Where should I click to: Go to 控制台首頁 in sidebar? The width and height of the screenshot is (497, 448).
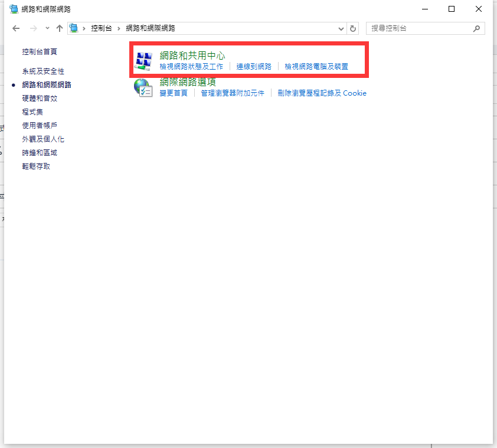click(40, 52)
